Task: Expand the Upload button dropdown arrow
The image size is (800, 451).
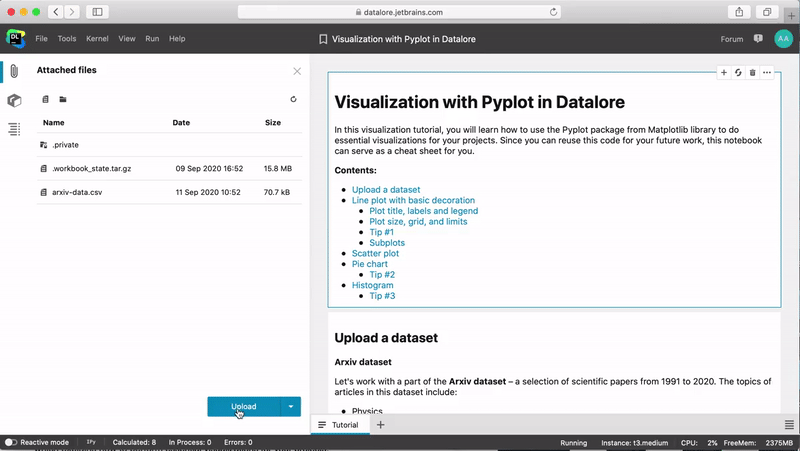Action: [291, 407]
